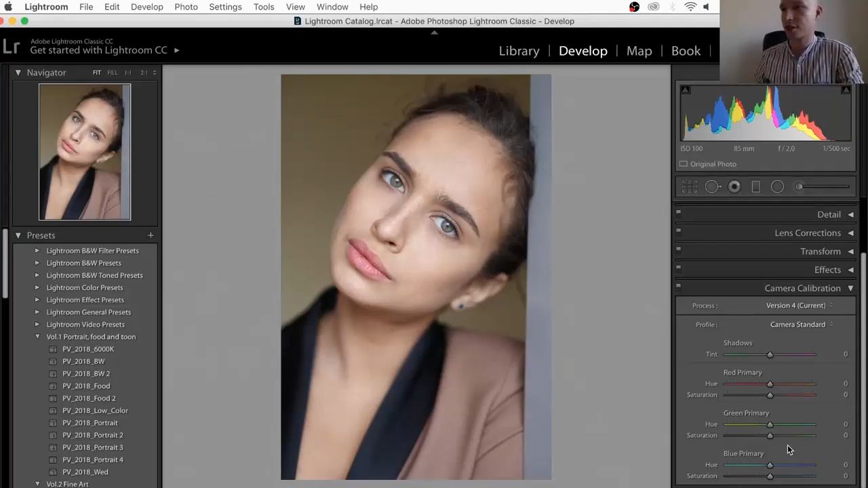
Task: Expand the Lens Corrections panel
Action: click(x=807, y=233)
